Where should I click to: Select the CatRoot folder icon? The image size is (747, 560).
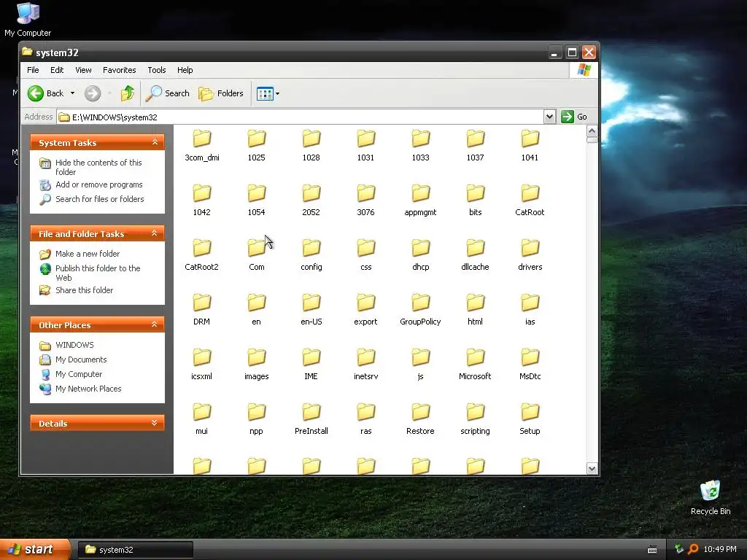click(530, 193)
